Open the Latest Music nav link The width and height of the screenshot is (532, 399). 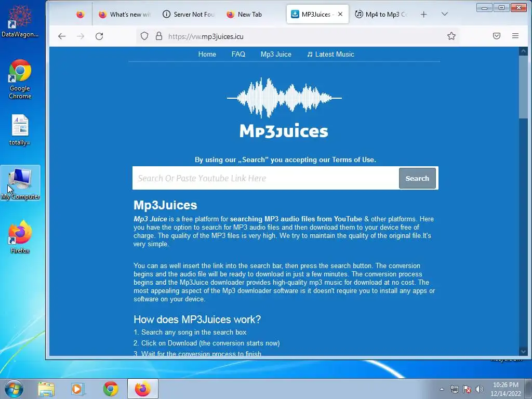[330, 54]
